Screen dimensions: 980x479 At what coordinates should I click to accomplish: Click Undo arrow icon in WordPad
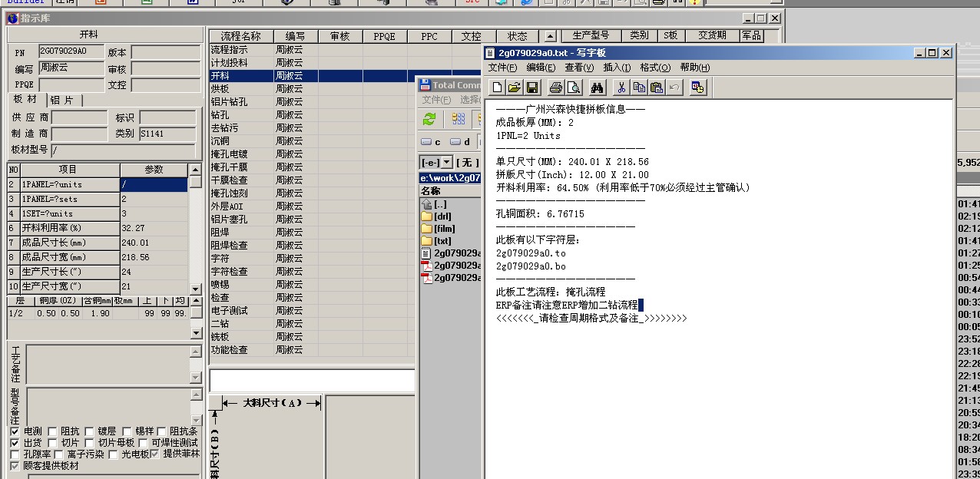click(674, 88)
